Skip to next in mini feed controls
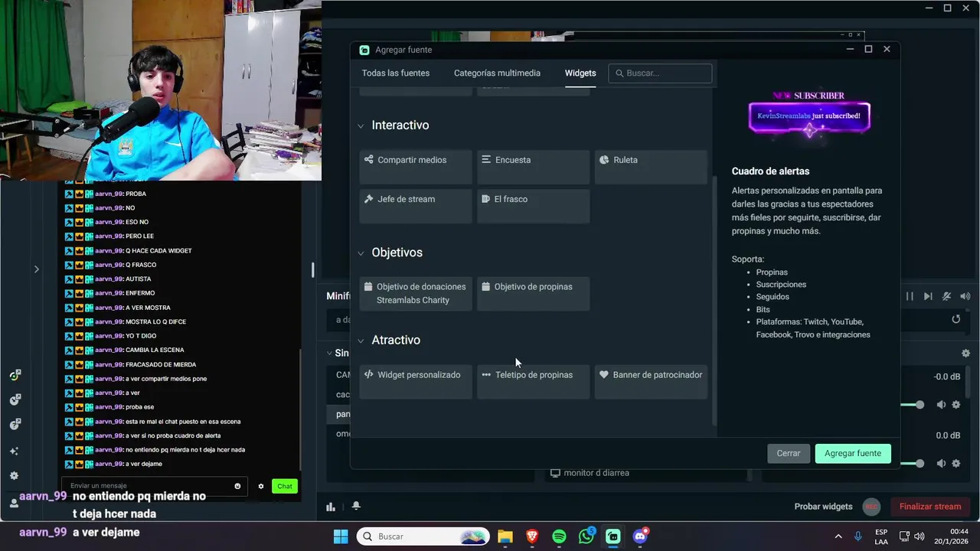 coord(928,296)
